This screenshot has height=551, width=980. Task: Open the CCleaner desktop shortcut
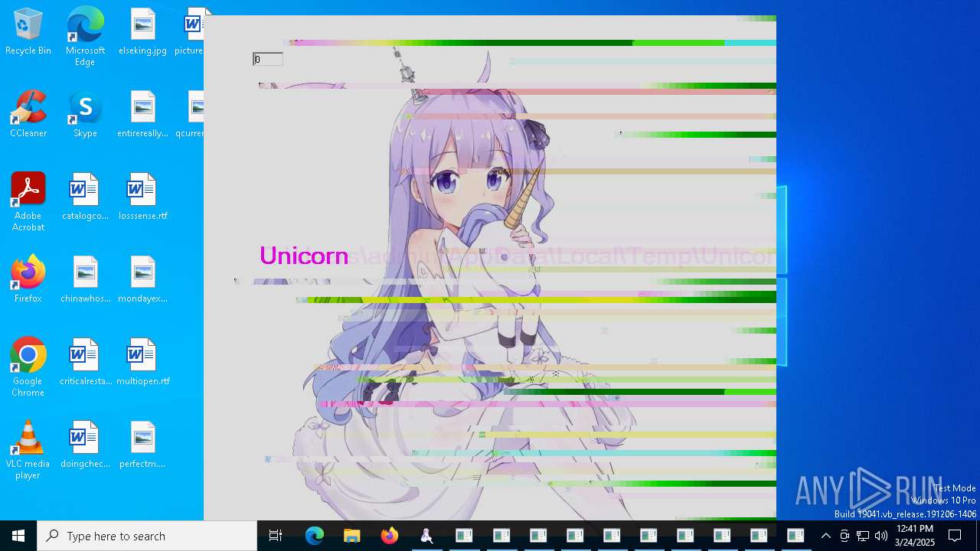(x=28, y=115)
